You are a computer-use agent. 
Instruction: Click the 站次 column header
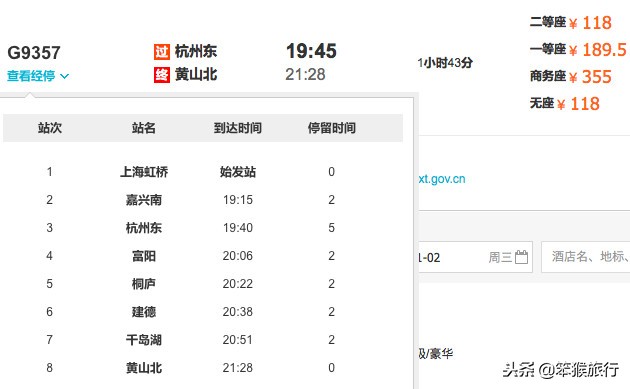coord(50,128)
